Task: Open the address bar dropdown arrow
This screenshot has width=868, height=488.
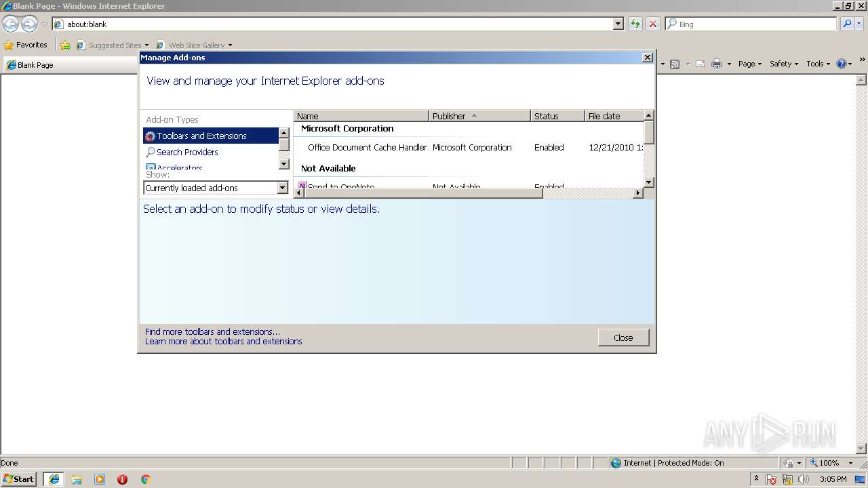Action: [x=618, y=24]
